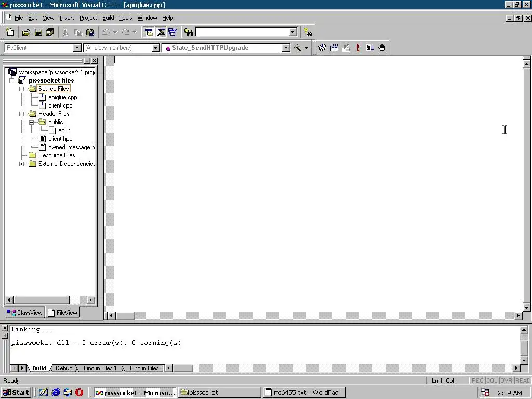Open the Build menu
This screenshot has height=399, width=532.
pyautogui.click(x=108, y=18)
